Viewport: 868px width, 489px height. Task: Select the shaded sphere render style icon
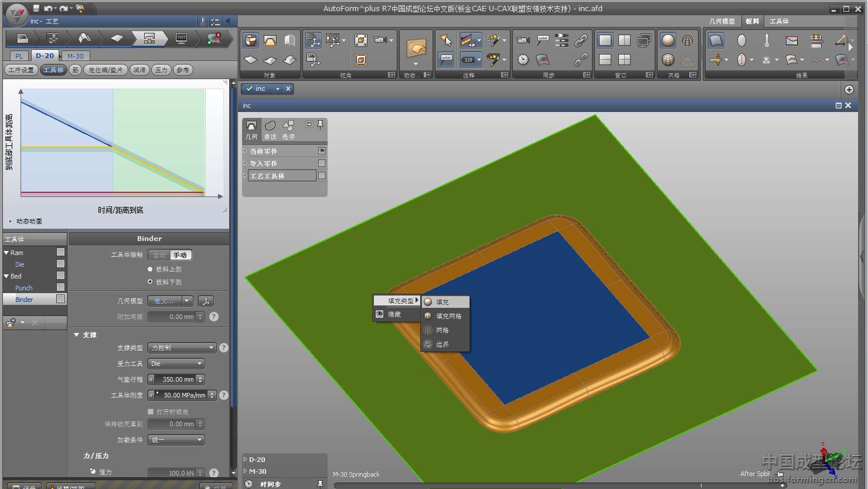pyautogui.click(x=668, y=40)
